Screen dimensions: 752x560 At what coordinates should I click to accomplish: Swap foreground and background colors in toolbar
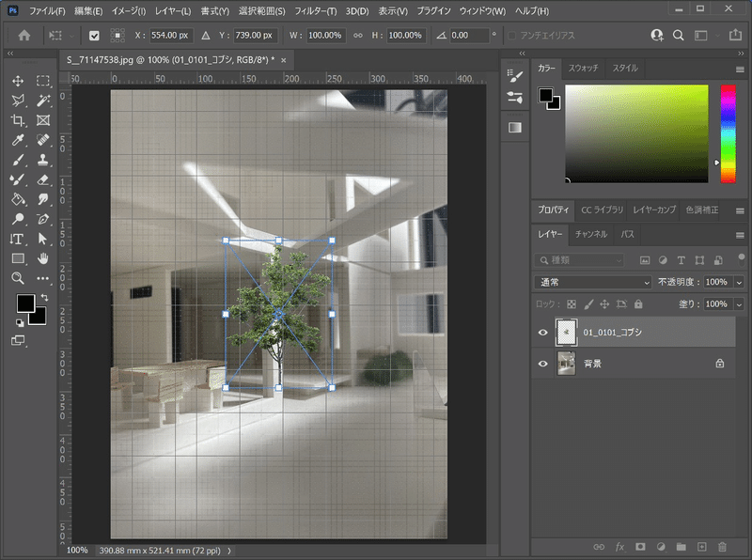pyautogui.click(x=44, y=297)
